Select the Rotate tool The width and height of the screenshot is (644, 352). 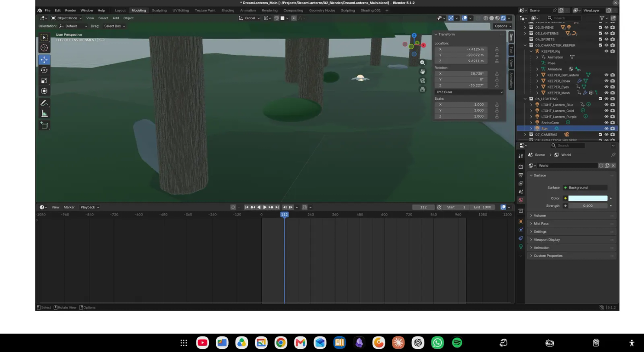(x=44, y=70)
